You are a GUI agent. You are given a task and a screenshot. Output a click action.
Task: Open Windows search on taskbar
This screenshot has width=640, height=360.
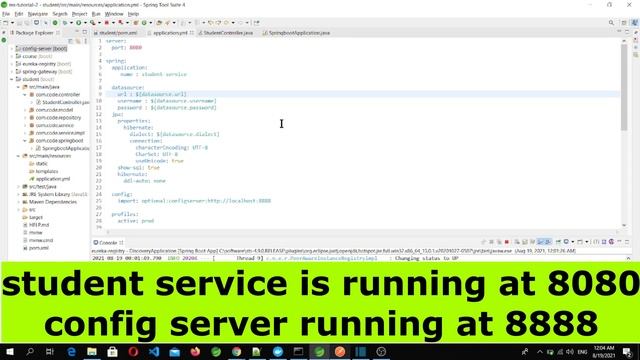tap(30, 352)
